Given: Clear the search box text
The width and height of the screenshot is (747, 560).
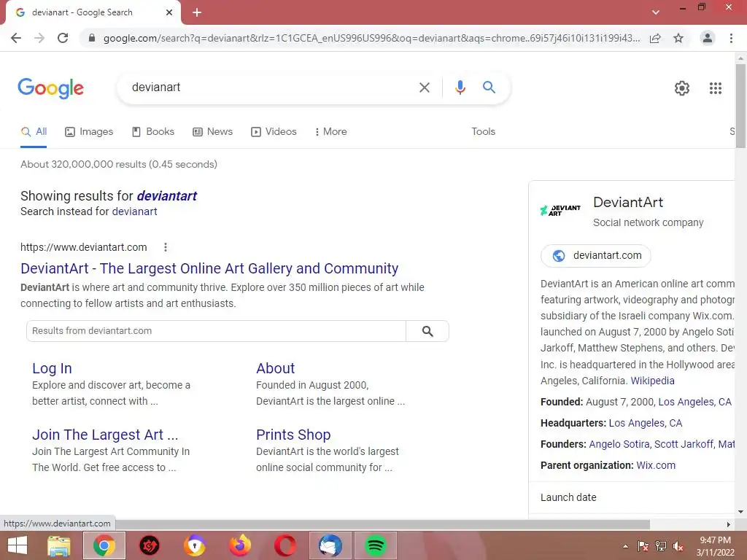Looking at the screenshot, I should tap(424, 87).
